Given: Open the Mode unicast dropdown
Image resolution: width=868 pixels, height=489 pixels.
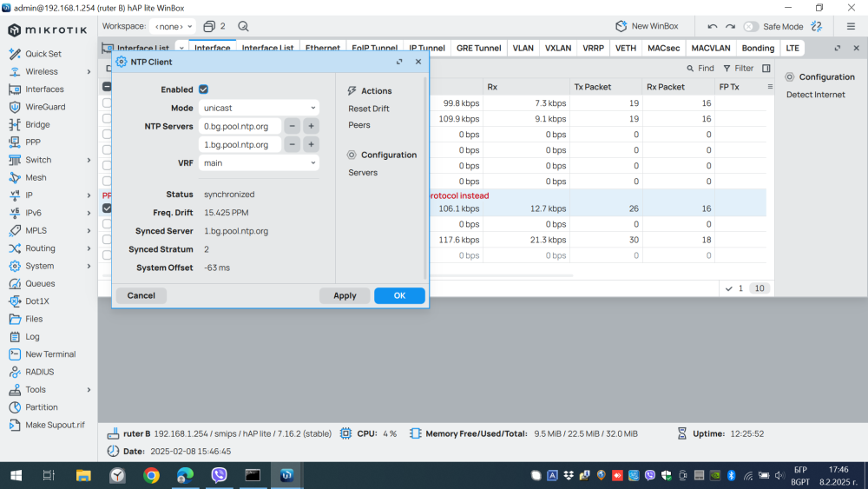Looking at the screenshot, I should click(x=259, y=108).
